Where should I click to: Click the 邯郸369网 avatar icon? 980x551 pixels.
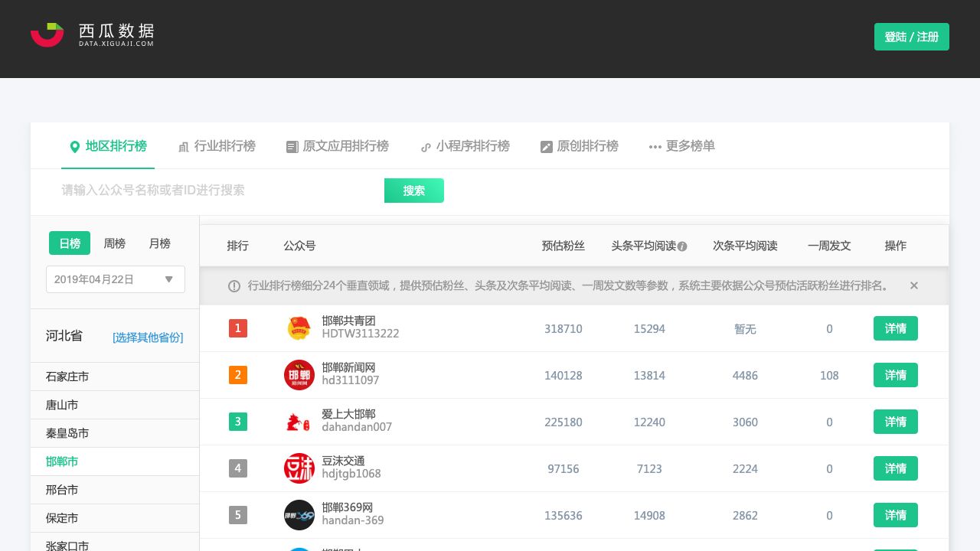299,515
